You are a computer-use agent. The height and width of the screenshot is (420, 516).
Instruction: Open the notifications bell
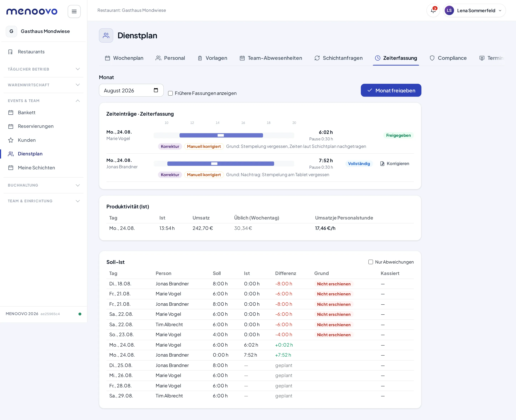click(433, 10)
